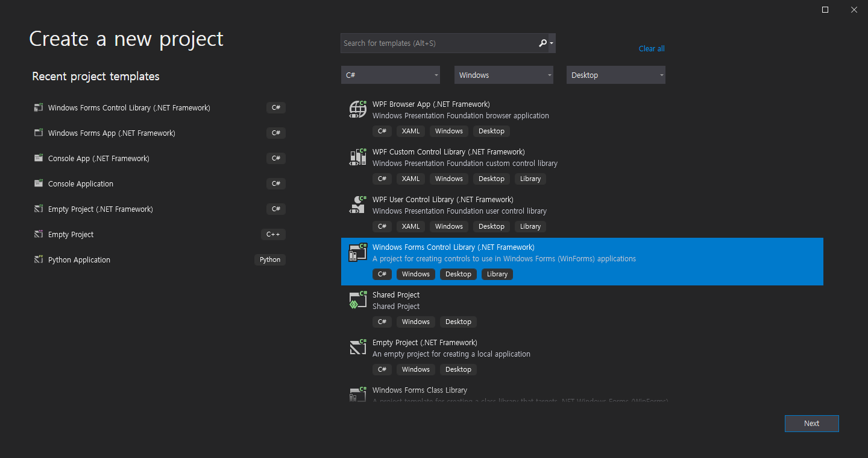Click the Windows Forms Control Library description text
This screenshot has height=458, width=868.
[504, 259]
